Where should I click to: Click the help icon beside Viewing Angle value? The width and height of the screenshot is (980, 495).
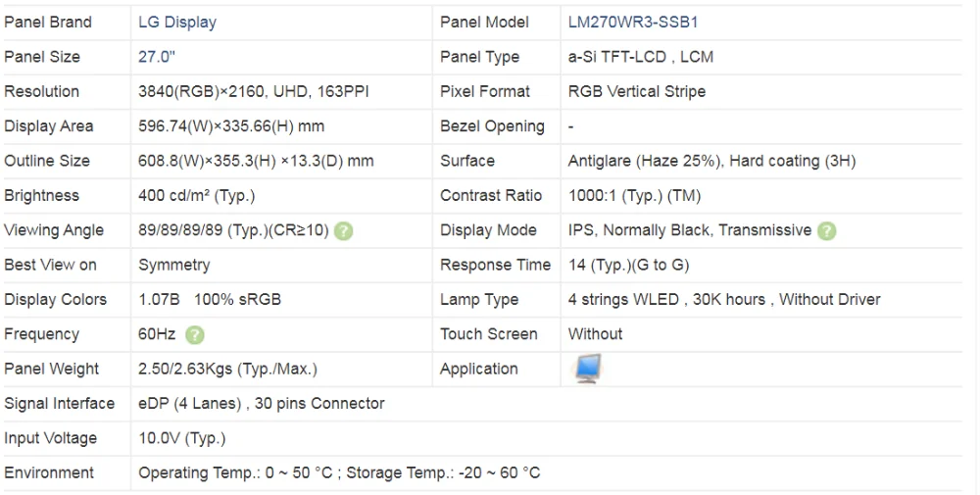[x=344, y=231]
